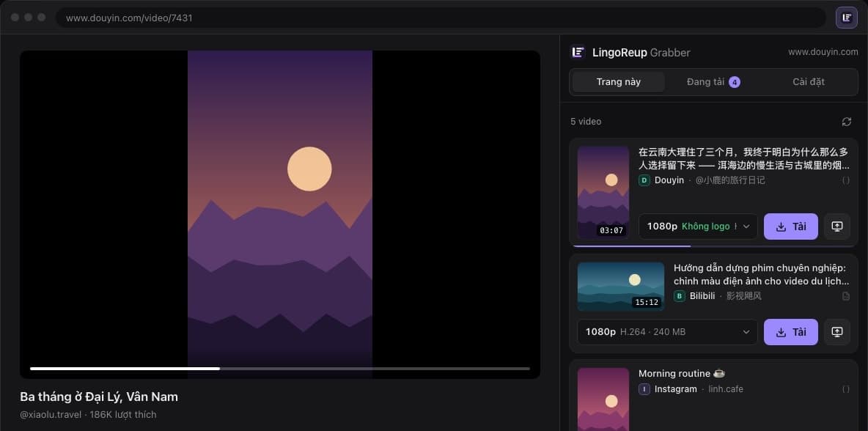Select the Douyin video thumbnail marked 03:07
Screen dimensions: 868x431
tap(603, 193)
